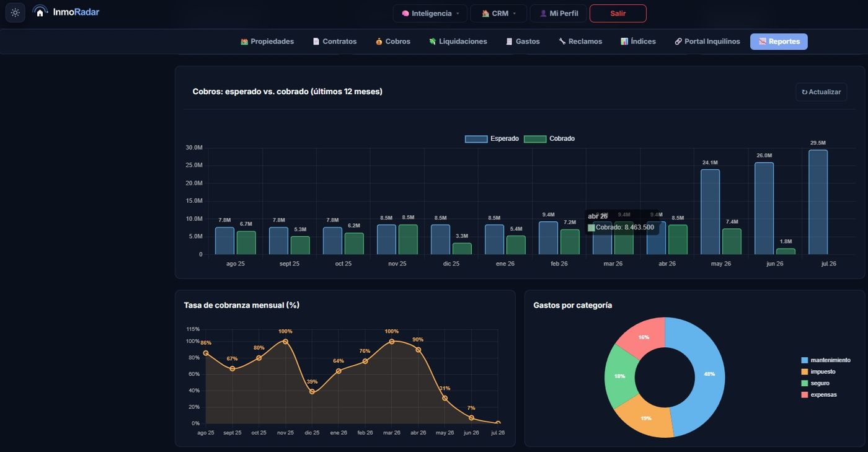
Task: Open the Índices section
Action: click(x=638, y=42)
